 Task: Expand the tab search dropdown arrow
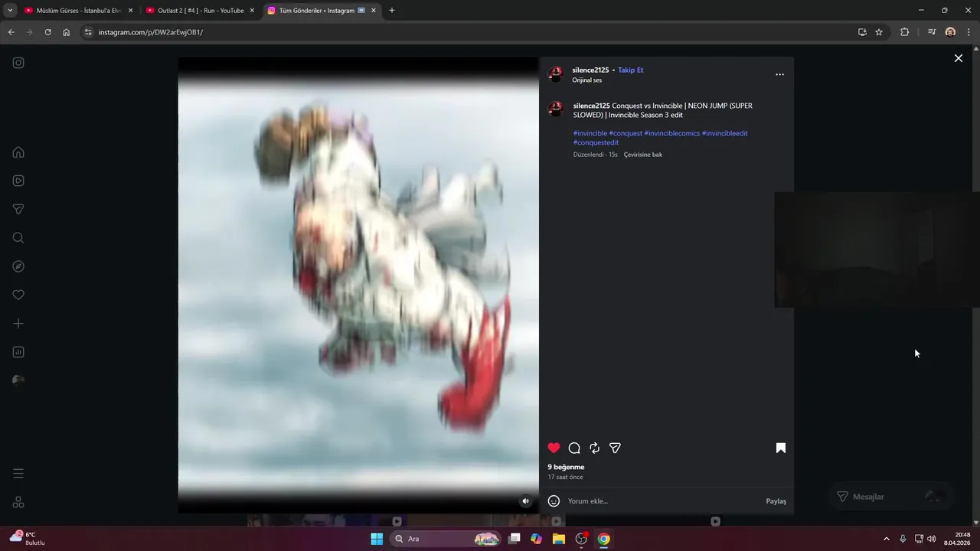click(10, 11)
